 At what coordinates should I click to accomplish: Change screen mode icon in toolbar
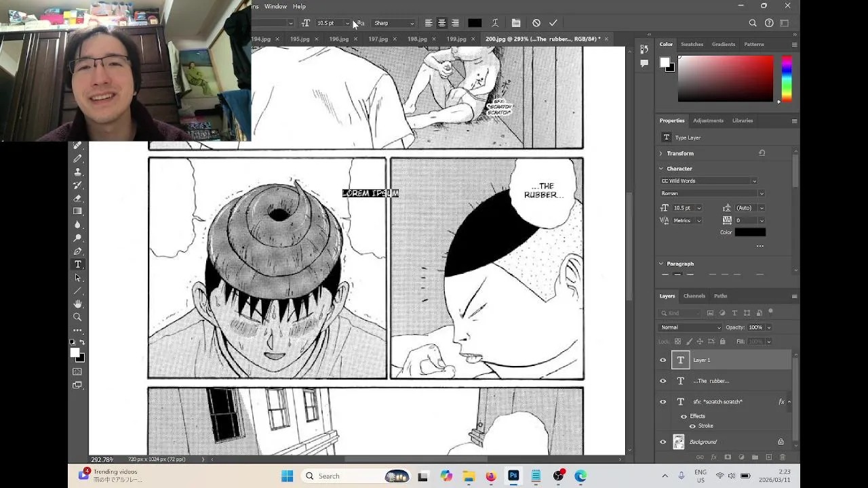(77, 385)
